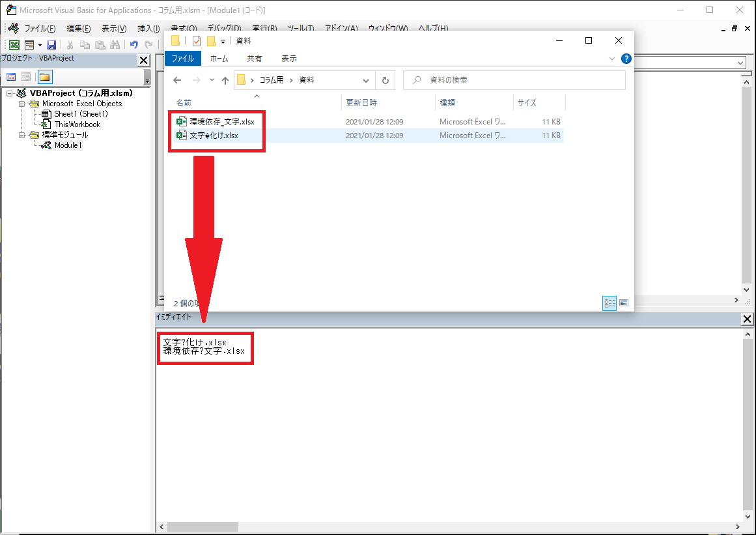The width and height of the screenshot is (756, 535).
Task: Restore the VBA code window inner restore button
Action: click(735, 29)
